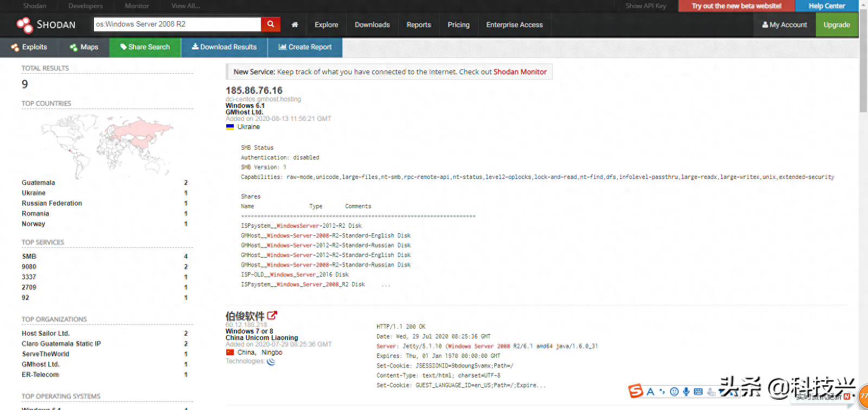Click the Ukraine flag icon
Screen dimensions: 868x410
coord(230,127)
